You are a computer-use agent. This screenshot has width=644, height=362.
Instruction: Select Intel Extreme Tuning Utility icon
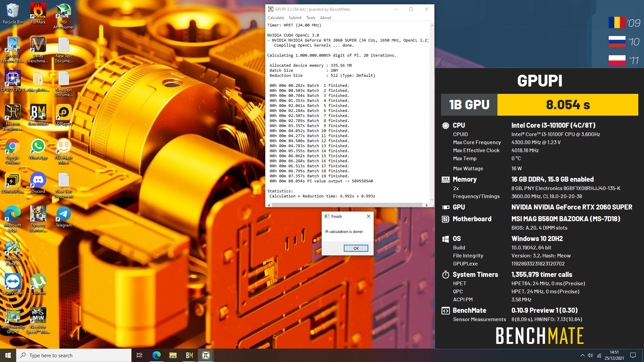[13, 50]
